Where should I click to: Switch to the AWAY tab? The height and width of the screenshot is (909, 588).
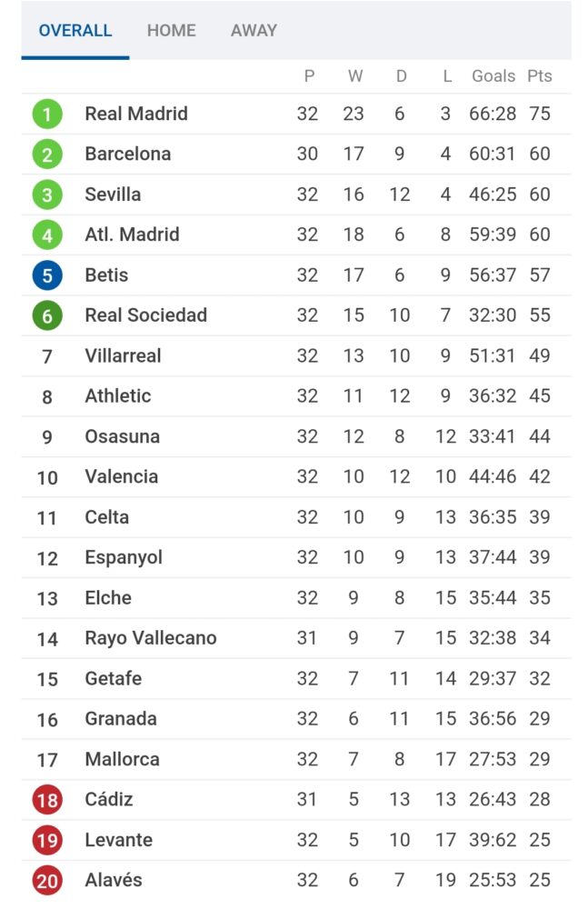coord(254,30)
